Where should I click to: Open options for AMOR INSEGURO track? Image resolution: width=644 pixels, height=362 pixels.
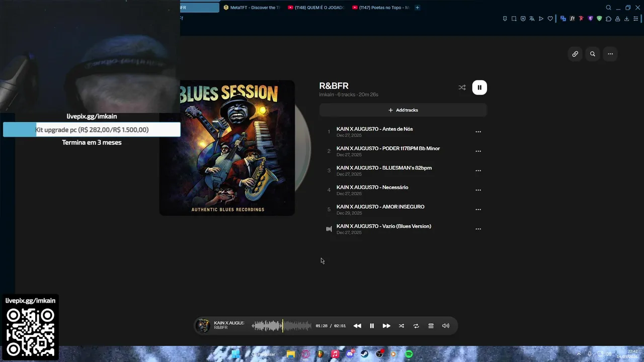pyautogui.click(x=478, y=209)
